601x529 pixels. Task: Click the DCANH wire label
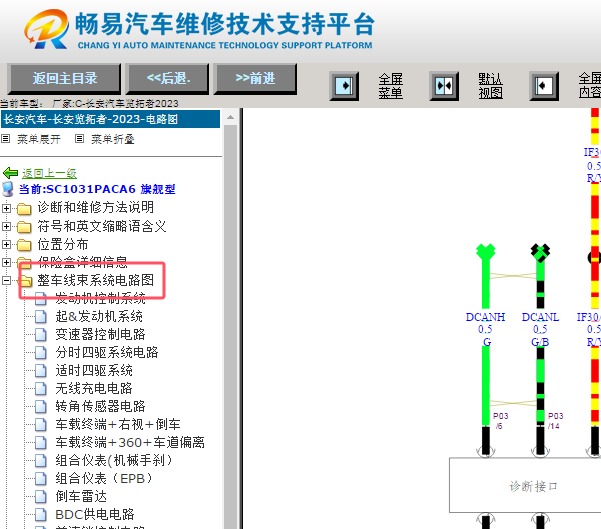485,317
